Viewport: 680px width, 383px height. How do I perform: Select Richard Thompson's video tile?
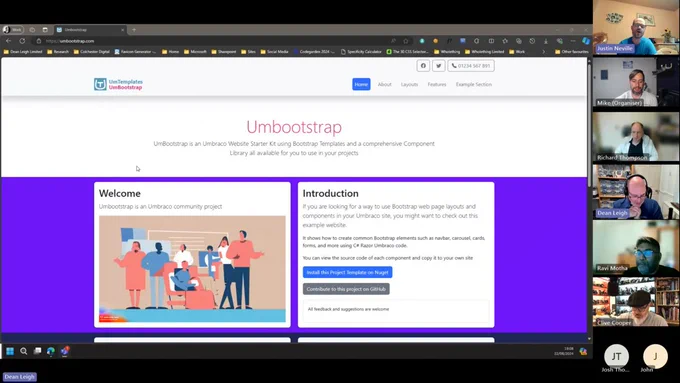point(636,137)
